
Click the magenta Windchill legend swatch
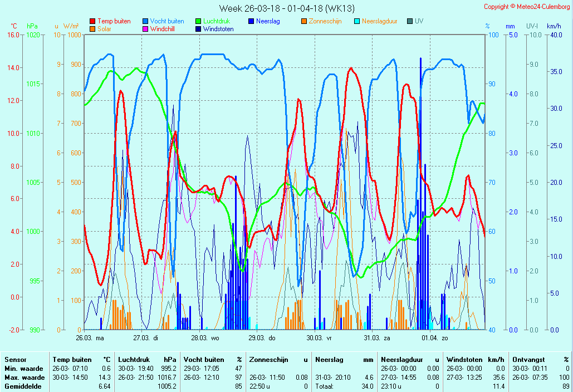click(x=145, y=29)
